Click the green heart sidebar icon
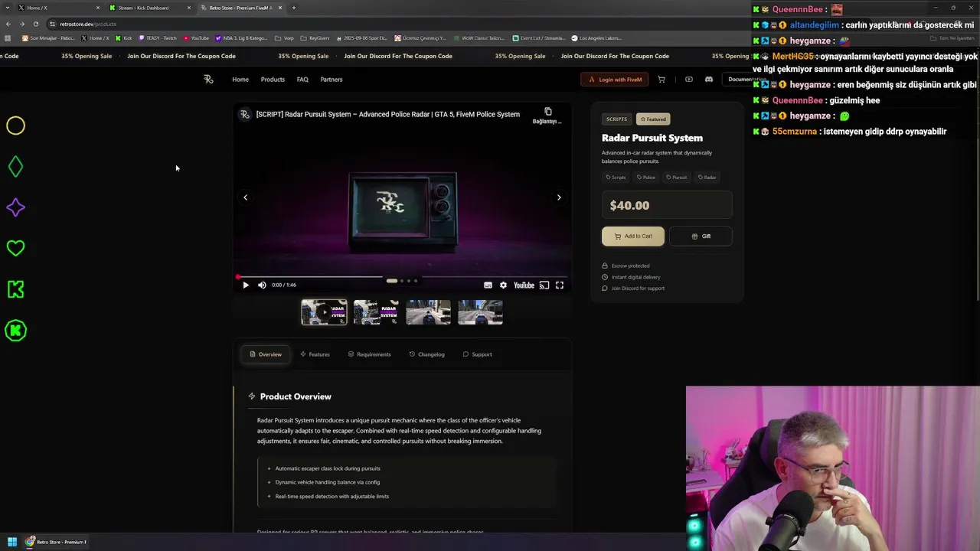The height and width of the screenshot is (551, 980). (15, 248)
